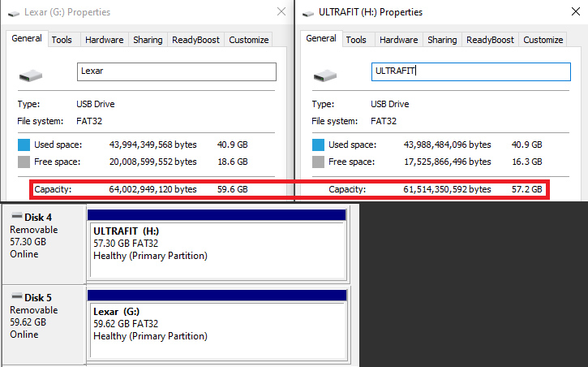Click Lexar capacity value '64,002,949,120 bytes'
Viewport: 588px width, 367px height.
tap(152, 189)
